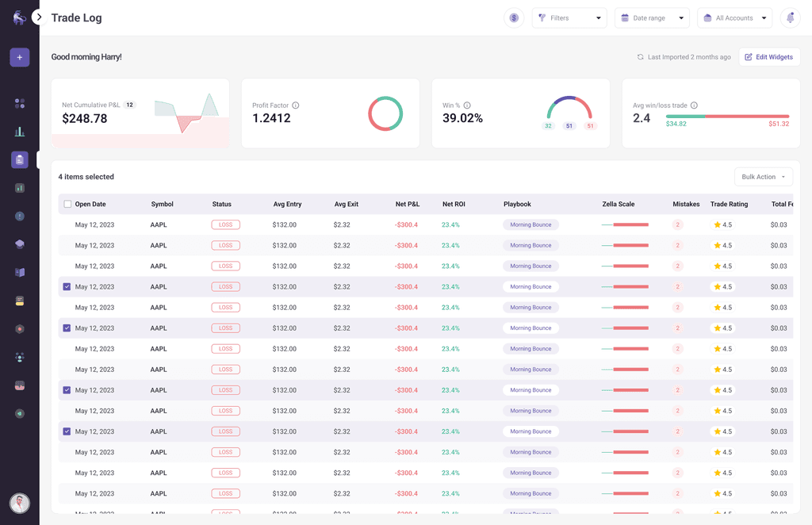812x525 pixels.
Task: Sort by the Net ROI column header
Action: (x=454, y=204)
